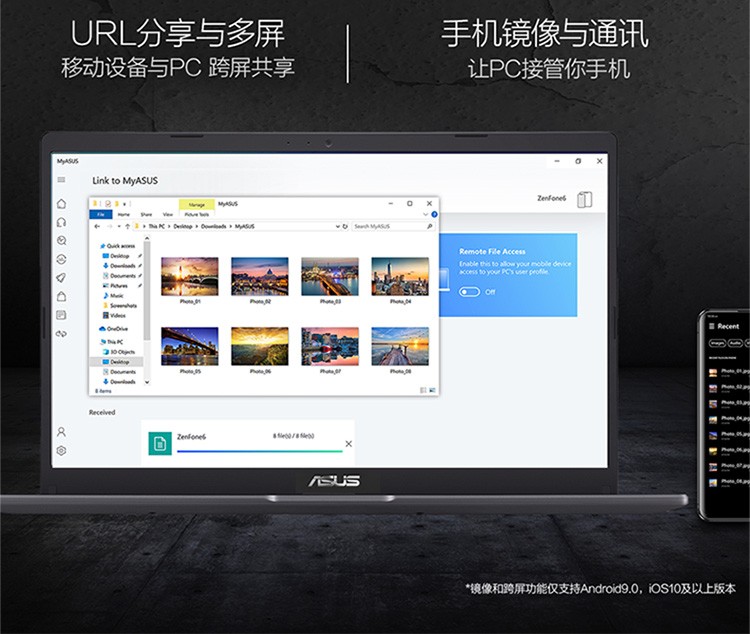Viewport: 750px width, 634px height.
Task: Open the Picture Tools ribbon tab
Action: click(197, 214)
